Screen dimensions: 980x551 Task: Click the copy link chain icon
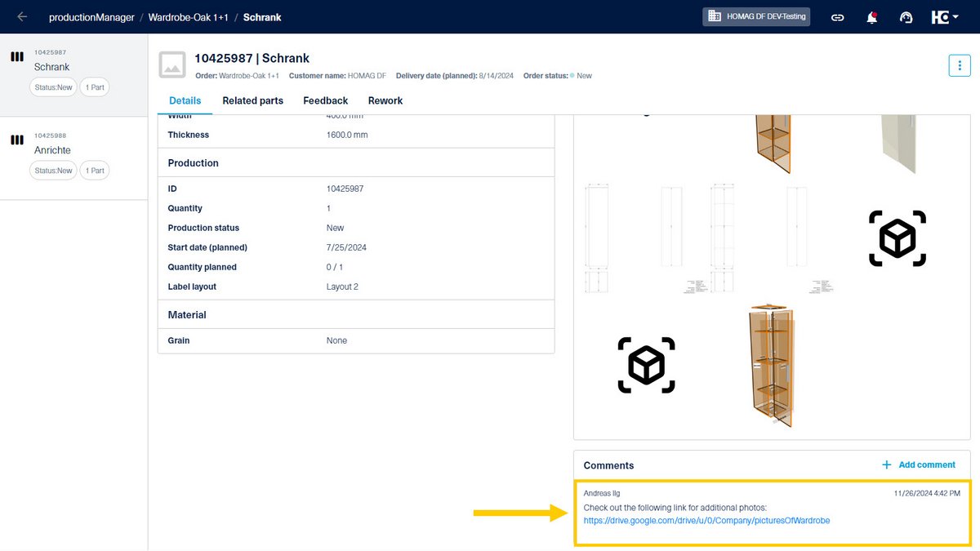[837, 16]
